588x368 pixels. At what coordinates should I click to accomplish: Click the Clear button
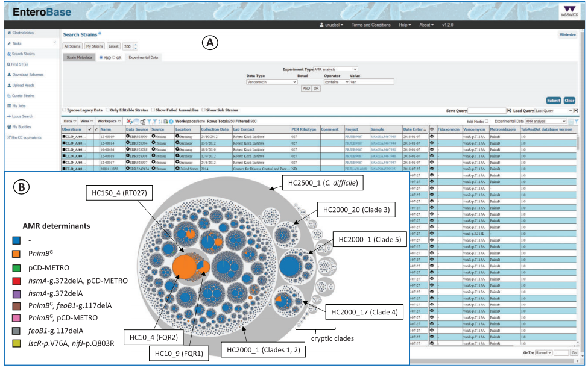569,101
